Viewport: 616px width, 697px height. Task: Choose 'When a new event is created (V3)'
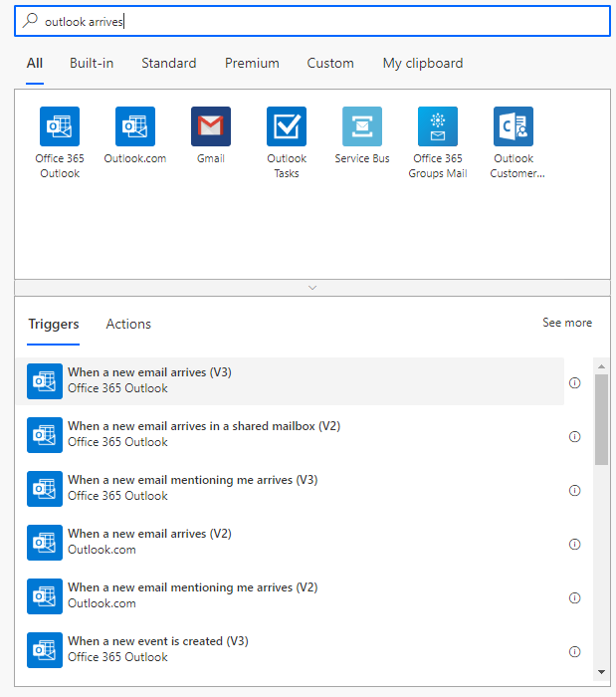[x=290, y=650]
